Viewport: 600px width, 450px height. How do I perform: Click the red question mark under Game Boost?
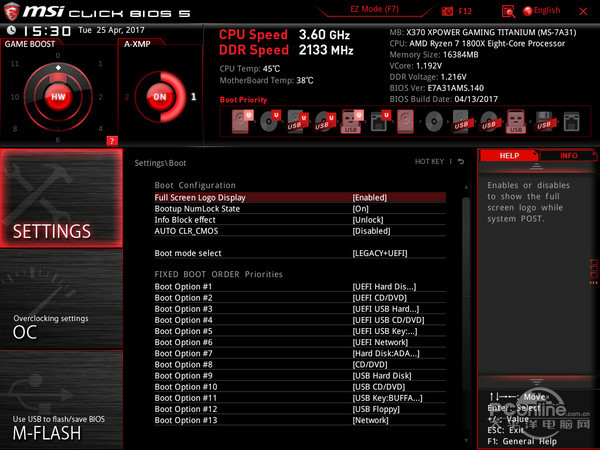pyautogui.click(x=112, y=141)
